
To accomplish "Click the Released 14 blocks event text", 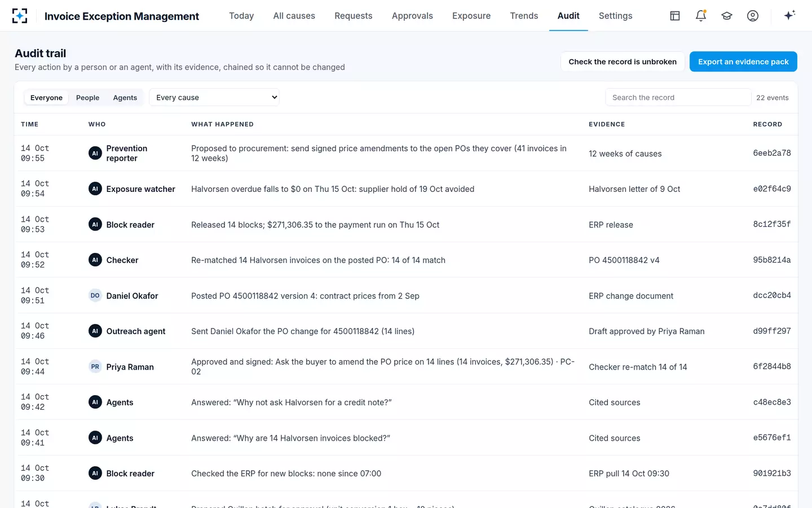I will point(315,224).
